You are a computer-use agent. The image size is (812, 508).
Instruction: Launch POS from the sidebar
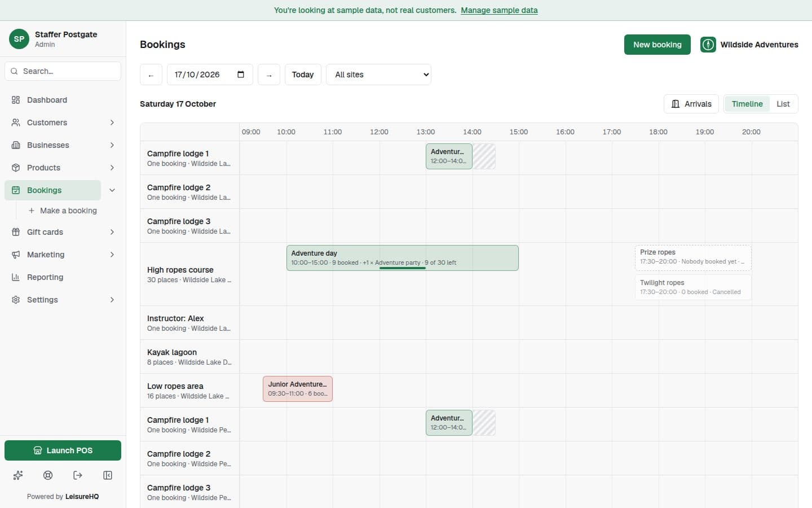(63, 450)
